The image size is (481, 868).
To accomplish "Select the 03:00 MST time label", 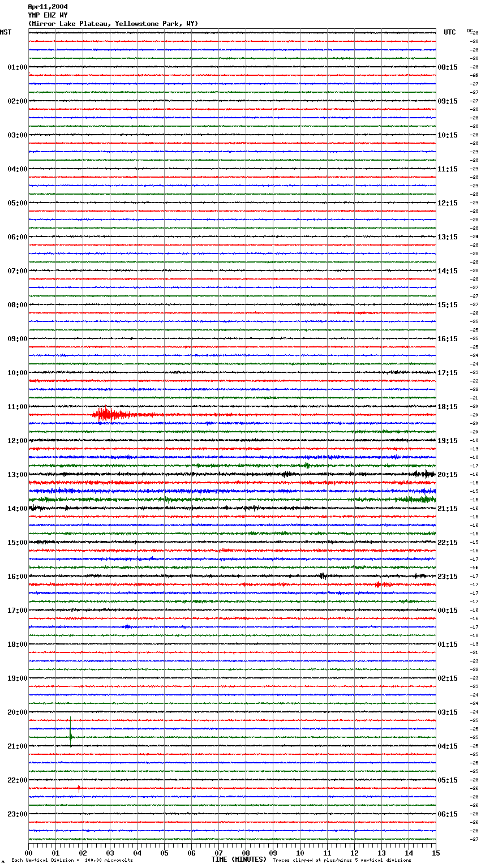I will pyautogui.click(x=18, y=135).
